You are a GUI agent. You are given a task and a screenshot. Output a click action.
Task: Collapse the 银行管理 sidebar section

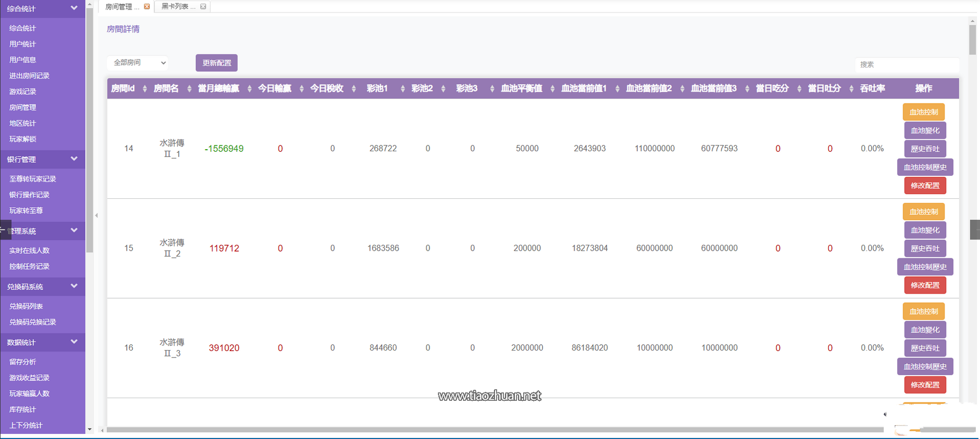point(74,159)
